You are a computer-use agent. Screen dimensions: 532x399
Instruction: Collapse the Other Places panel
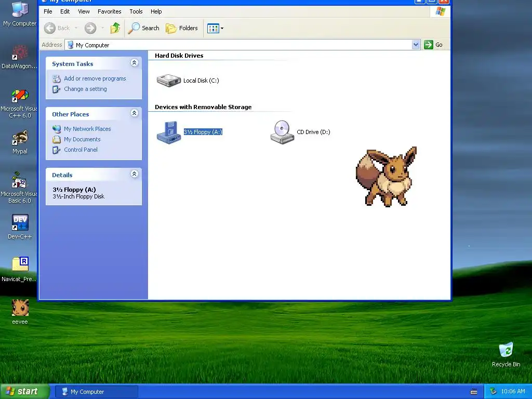[x=135, y=113]
